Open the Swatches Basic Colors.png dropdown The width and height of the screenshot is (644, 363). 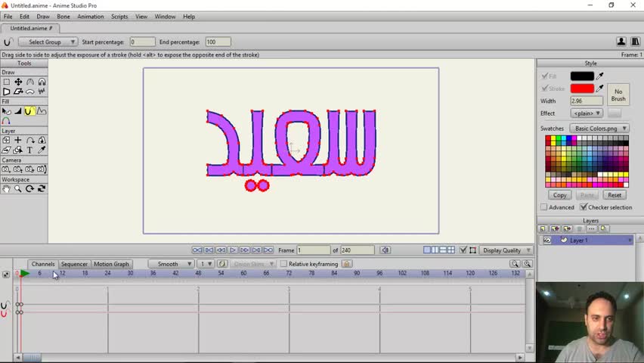599,129
